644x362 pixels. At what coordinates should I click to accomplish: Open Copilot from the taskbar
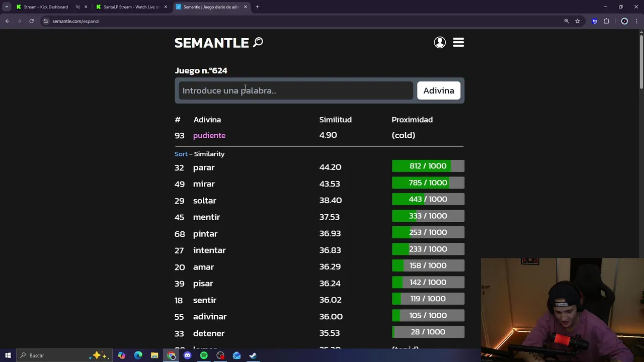pos(122,355)
